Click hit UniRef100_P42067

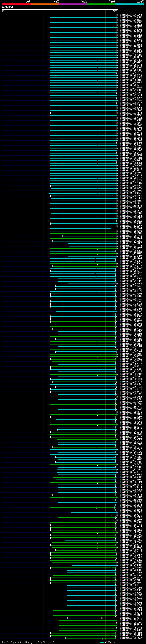click(x=131, y=98)
